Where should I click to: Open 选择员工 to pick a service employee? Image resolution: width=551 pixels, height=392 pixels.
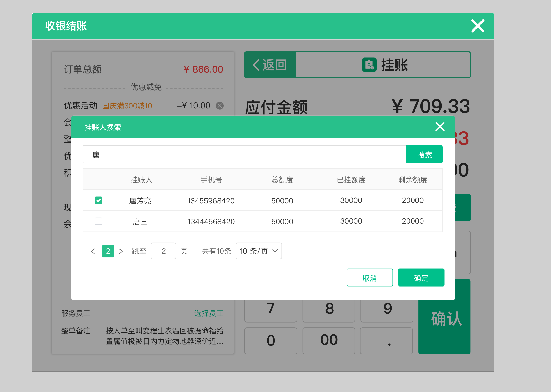tap(209, 313)
